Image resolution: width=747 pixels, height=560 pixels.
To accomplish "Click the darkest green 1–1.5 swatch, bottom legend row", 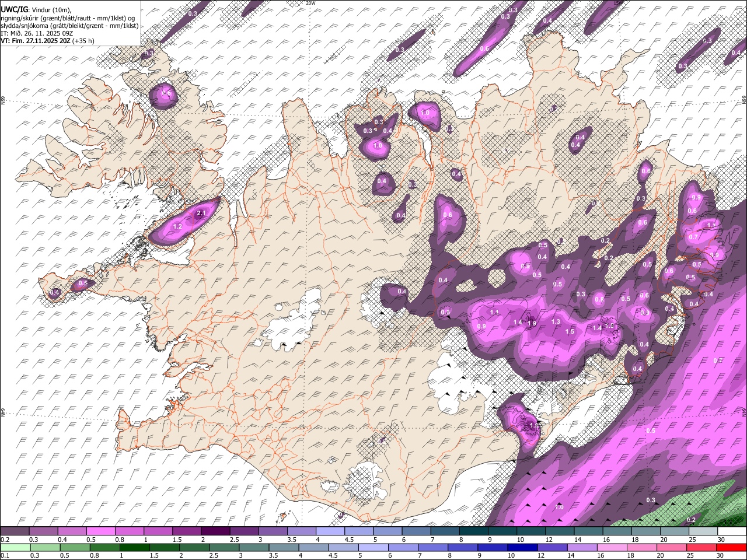I will tap(135, 548).
